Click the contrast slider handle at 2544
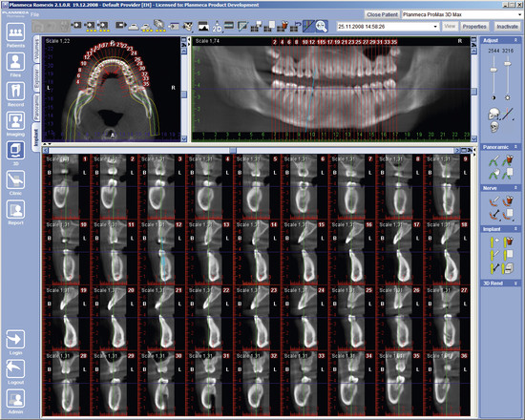 point(493,70)
